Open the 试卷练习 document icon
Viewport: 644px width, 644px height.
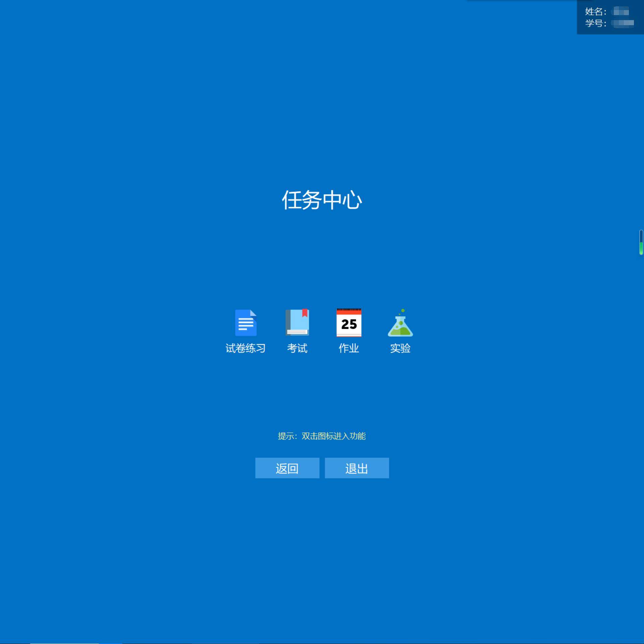(x=246, y=323)
